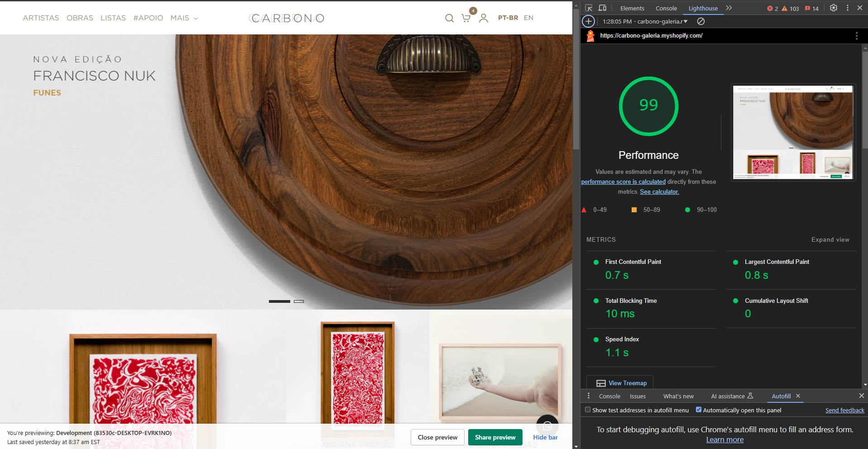Click the Share preview button
868x449 pixels.
click(x=495, y=437)
